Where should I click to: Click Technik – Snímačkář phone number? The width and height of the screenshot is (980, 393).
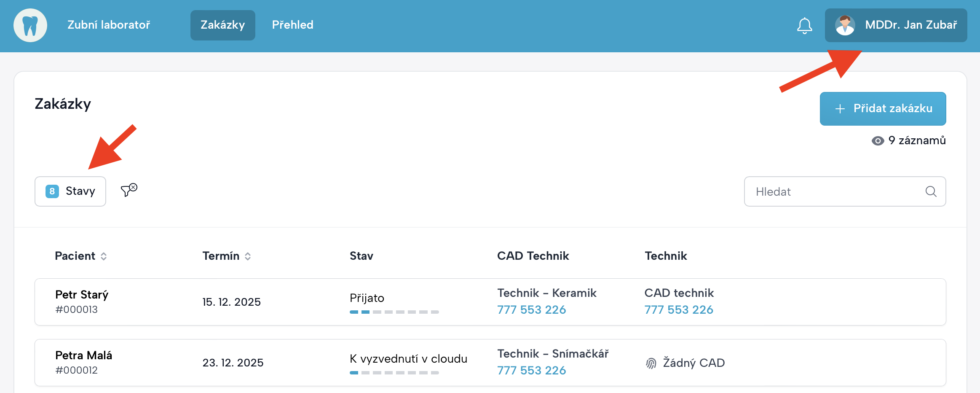531,371
